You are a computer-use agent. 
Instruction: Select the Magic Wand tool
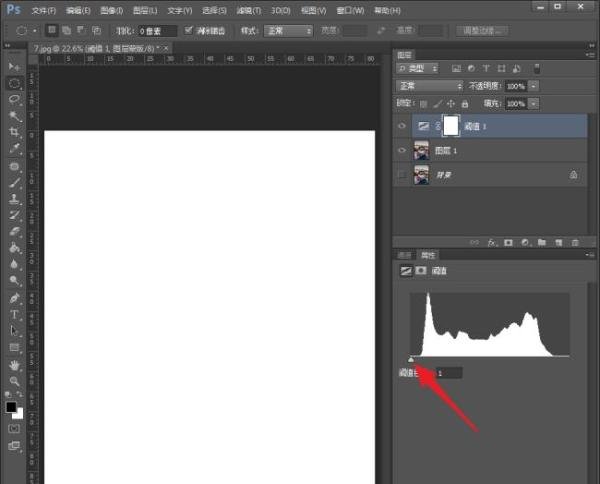[14, 116]
